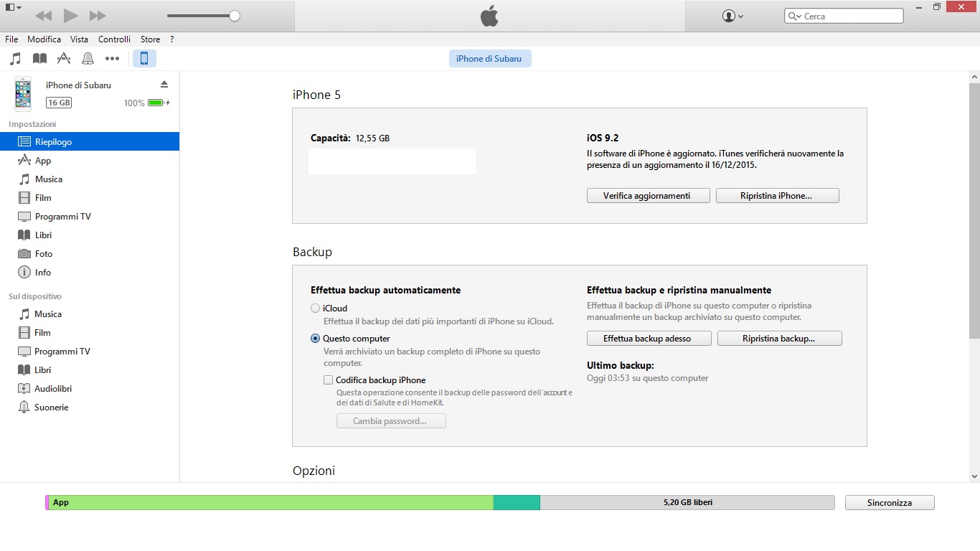The image size is (980, 551).
Task: Focus the Cerca search field
Action: (x=844, y=16)
